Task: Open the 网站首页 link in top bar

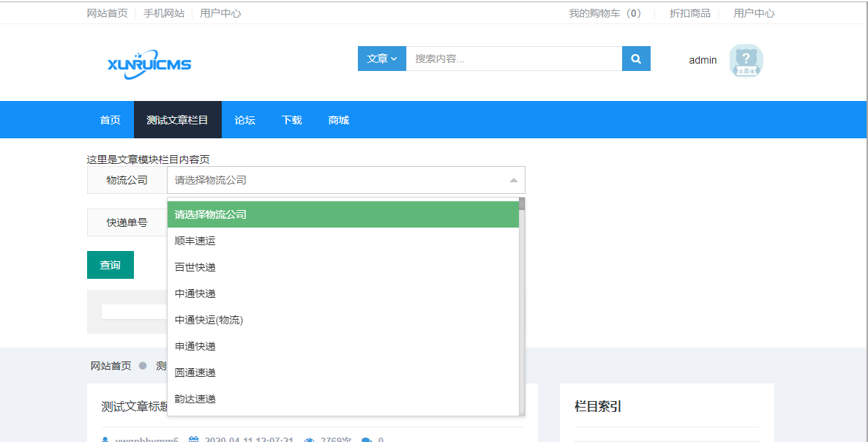Action: click(108, 13)
